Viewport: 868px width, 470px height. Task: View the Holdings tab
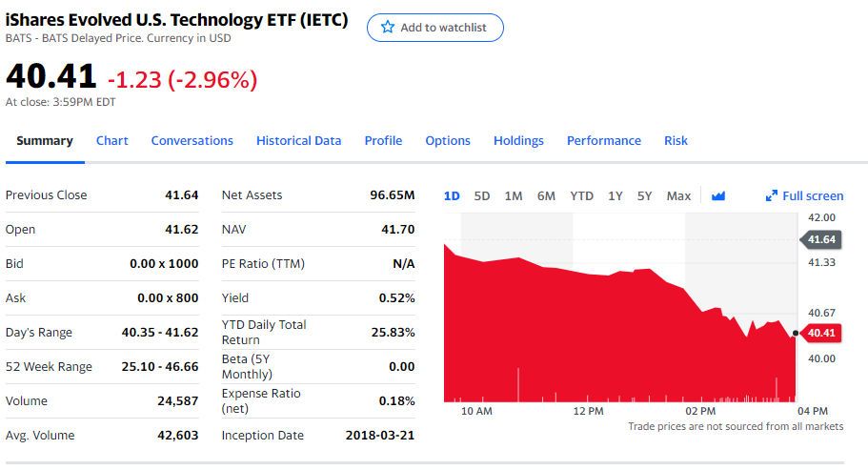(518, 140)
